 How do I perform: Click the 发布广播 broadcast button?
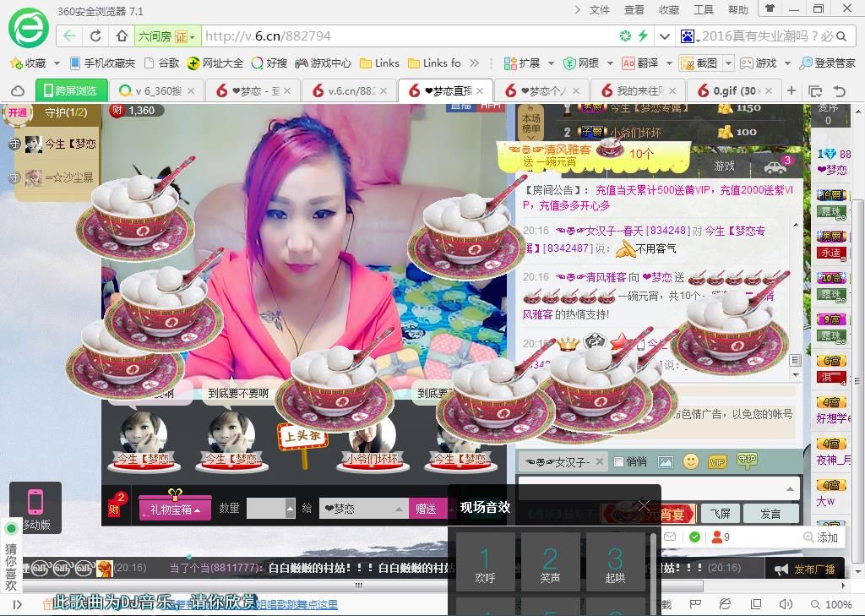[805, 569]
